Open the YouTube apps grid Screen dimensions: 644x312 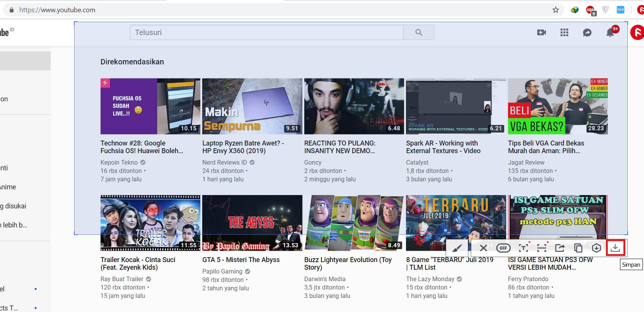[x=564, y=33]
